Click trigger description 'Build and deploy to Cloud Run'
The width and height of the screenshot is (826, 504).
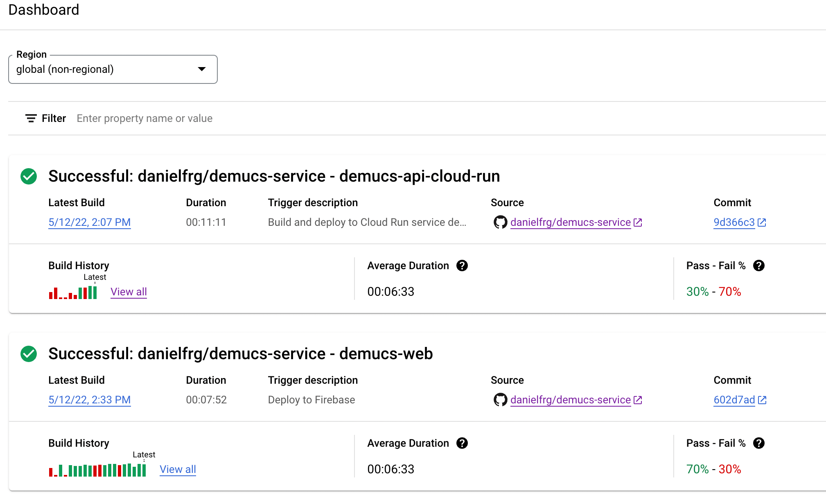coord(367,222)
